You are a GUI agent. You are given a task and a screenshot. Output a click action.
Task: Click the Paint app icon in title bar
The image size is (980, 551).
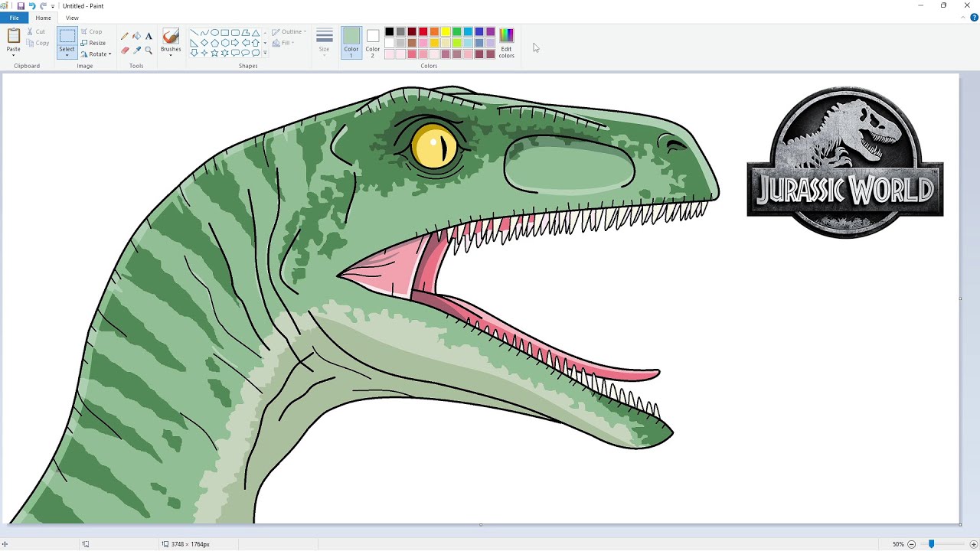(x=5, y=5)
